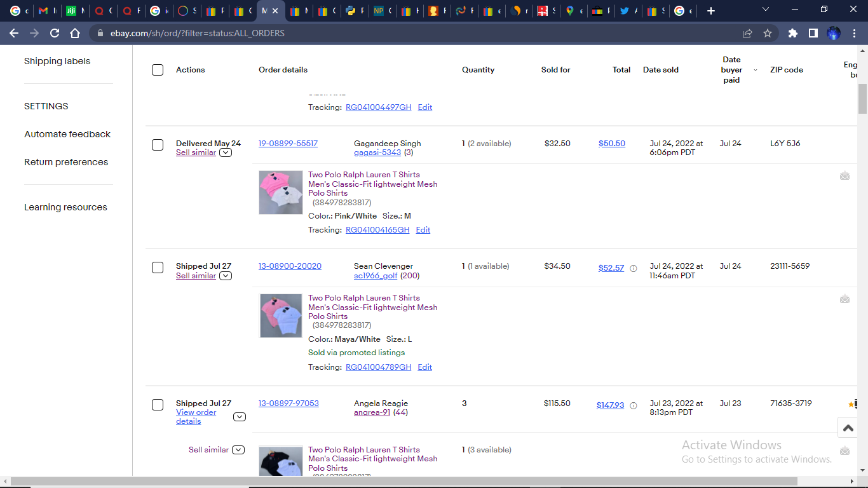The height and width of the screenshot is (488, 868).
Task: Sort by Date buyer paid arrow
Action: (755, 71)
